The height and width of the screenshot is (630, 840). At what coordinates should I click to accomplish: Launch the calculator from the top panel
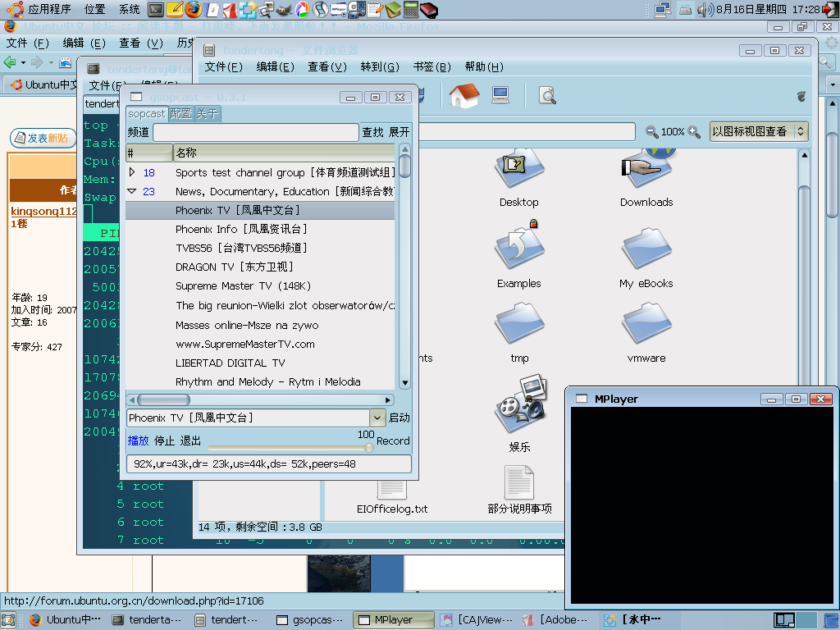[x=411, y=10]
